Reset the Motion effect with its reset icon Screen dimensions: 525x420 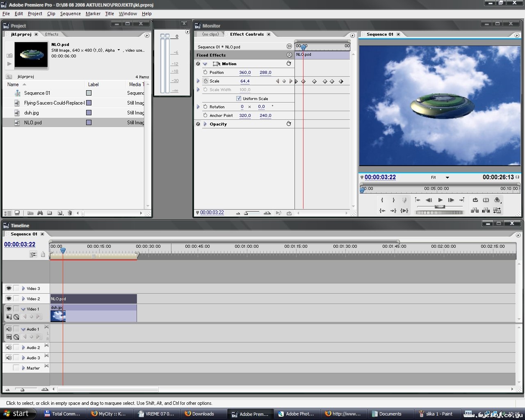(x=289, y=64)
